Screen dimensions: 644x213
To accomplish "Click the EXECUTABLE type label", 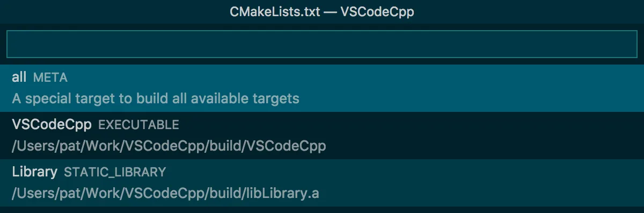I will point(138,125).
